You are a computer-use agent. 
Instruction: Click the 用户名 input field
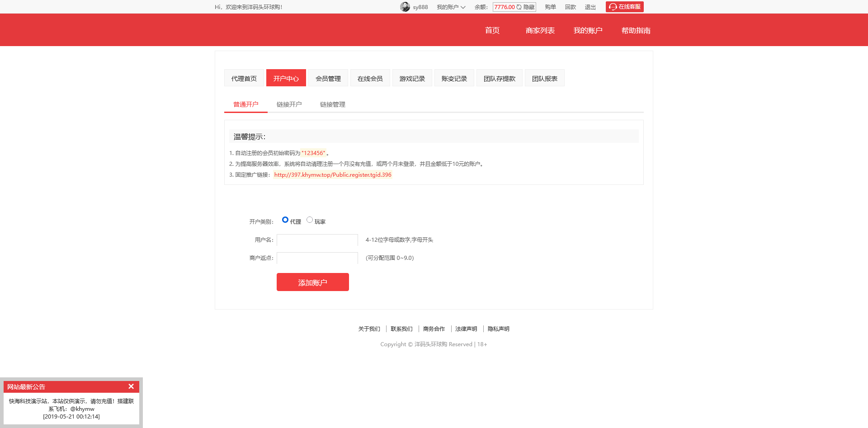317,240
